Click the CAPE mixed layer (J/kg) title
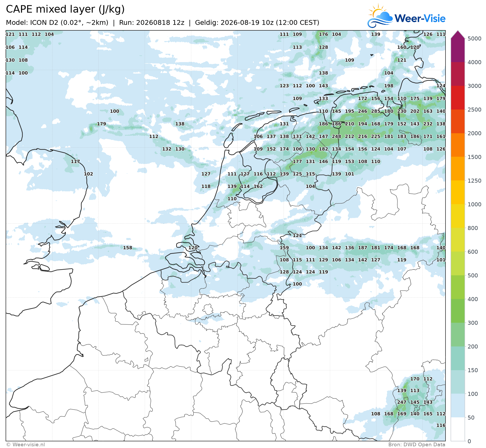The image size is (486, 448). [x=65, y=9]
